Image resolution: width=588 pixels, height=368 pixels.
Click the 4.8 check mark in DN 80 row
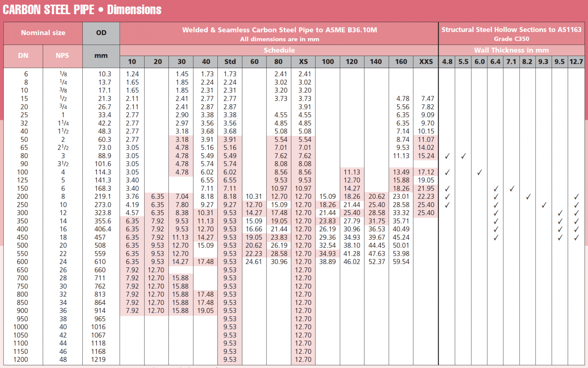[x=447, y=156]
